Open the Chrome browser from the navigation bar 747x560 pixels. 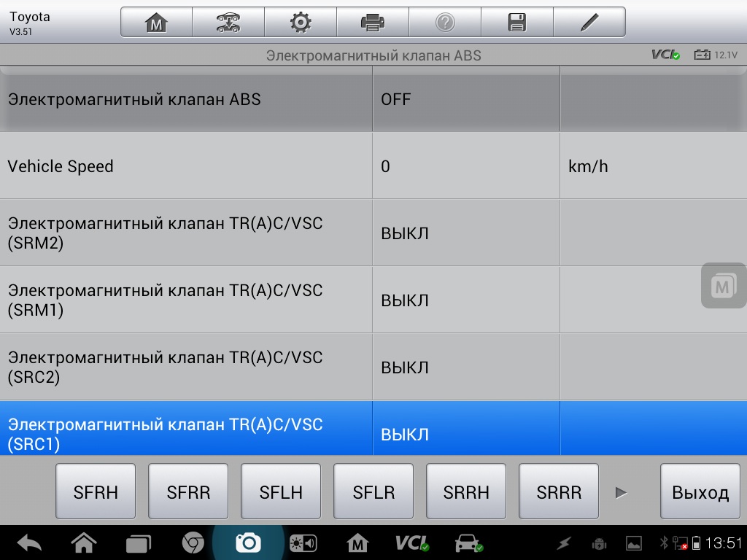click(193, 542)
